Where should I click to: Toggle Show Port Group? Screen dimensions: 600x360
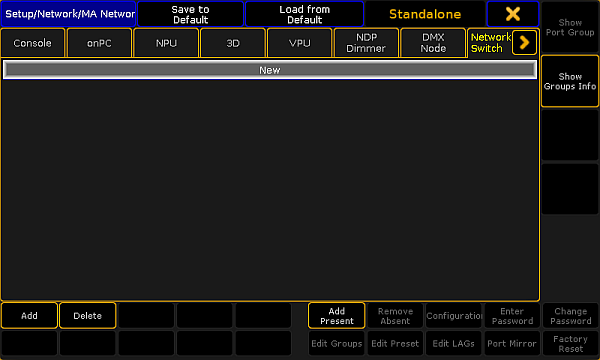coord(570,27)
